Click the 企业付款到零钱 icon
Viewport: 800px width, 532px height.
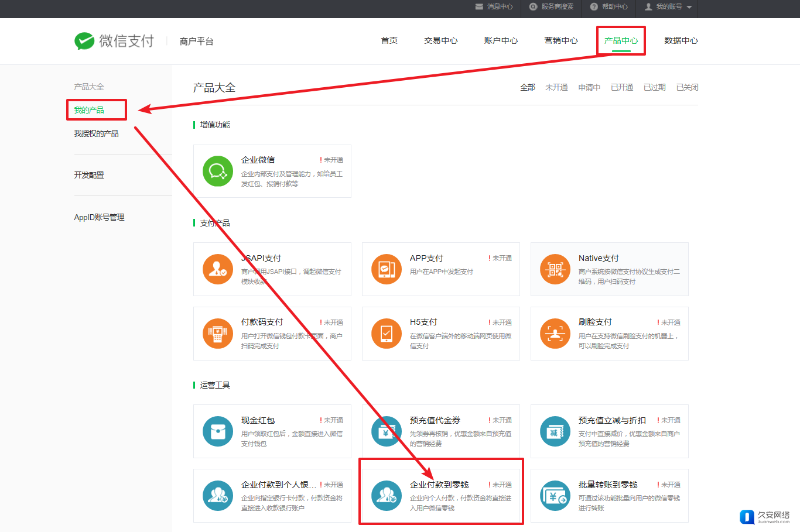387,496
